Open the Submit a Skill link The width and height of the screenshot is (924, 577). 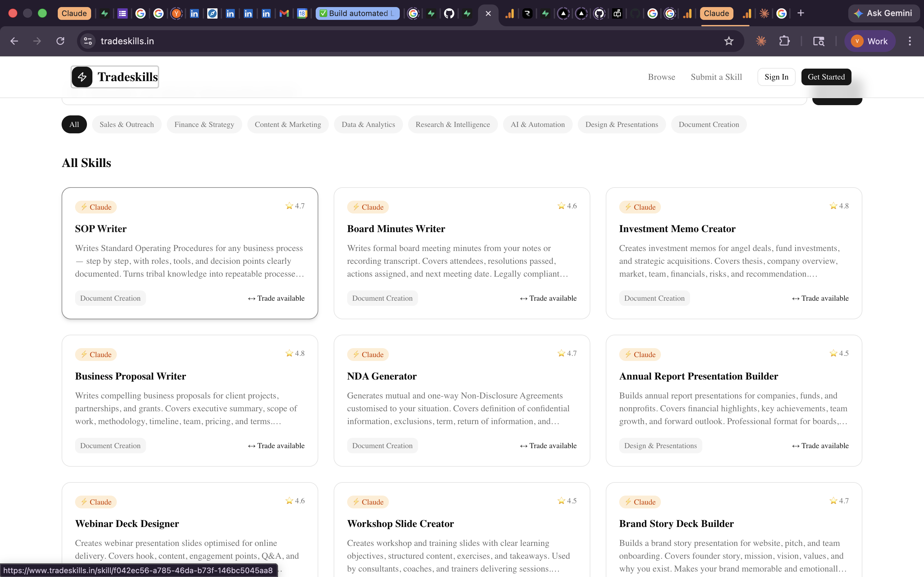pos(716,77)
